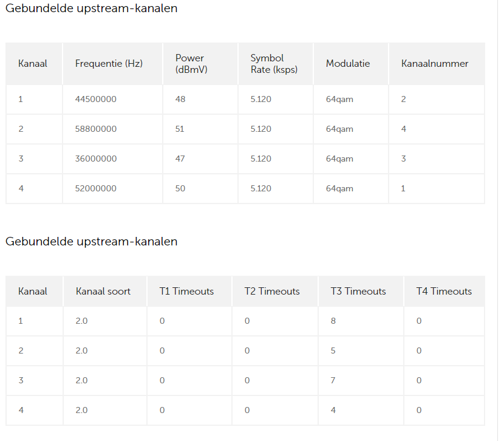Click the T4 Timeouts column header
This screenshot has height=441, width=504.
pos(444,291)
